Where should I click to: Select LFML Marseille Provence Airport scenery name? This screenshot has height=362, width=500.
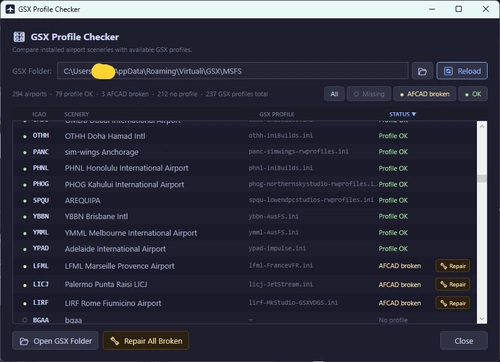coord(120,266)
